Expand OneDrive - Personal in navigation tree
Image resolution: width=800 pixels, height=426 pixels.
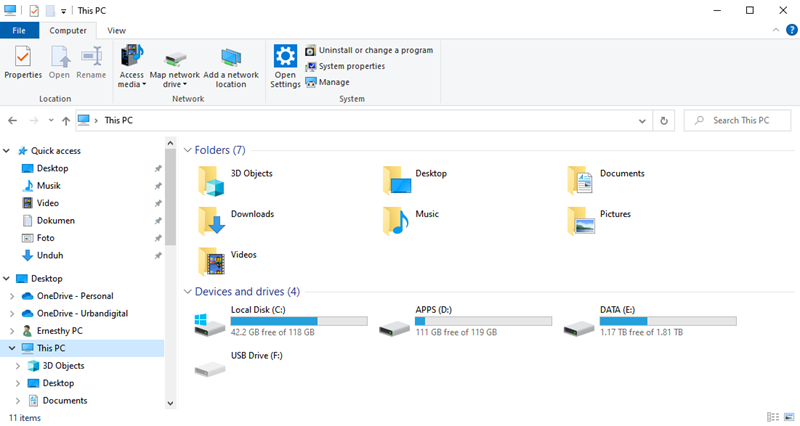click(x=12, y=296)
